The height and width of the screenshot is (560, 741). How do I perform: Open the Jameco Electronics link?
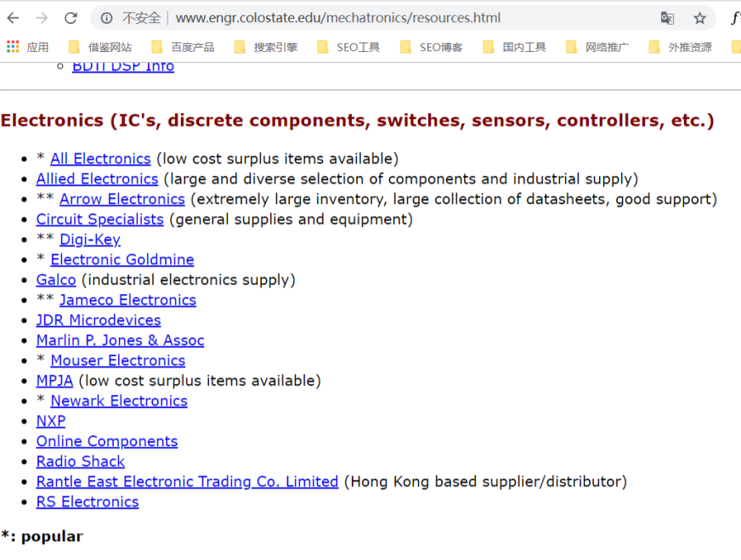(128, 300)
